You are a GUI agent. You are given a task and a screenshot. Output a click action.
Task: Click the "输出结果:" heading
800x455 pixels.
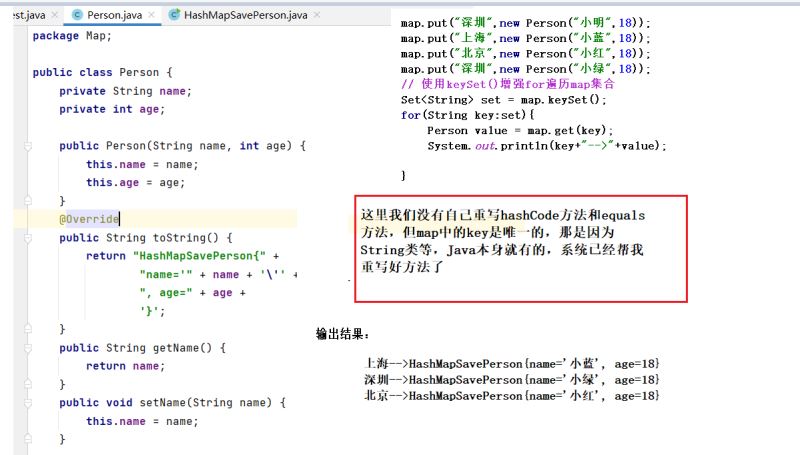click(x=342, y=334)
